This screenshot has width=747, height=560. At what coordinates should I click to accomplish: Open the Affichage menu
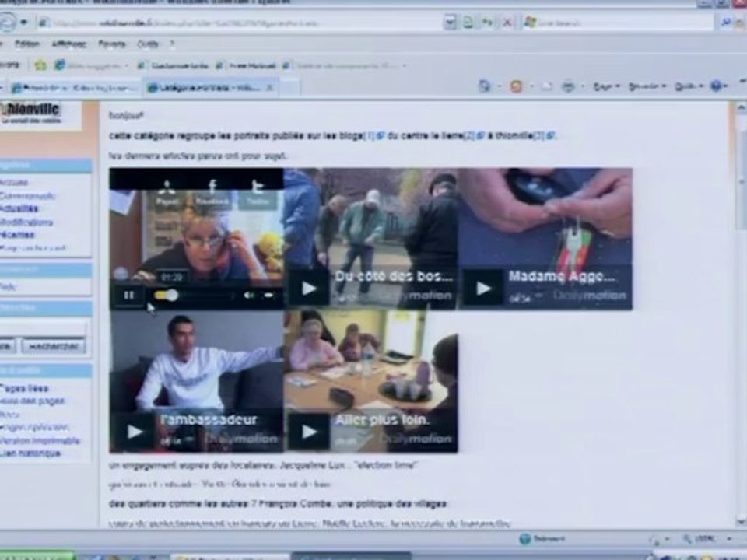coord(69,44)
